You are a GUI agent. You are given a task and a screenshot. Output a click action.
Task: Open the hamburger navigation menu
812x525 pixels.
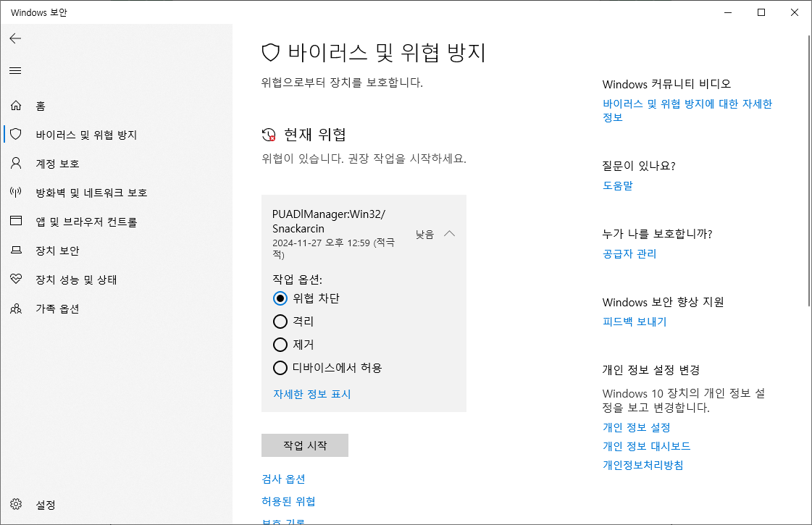15,70
